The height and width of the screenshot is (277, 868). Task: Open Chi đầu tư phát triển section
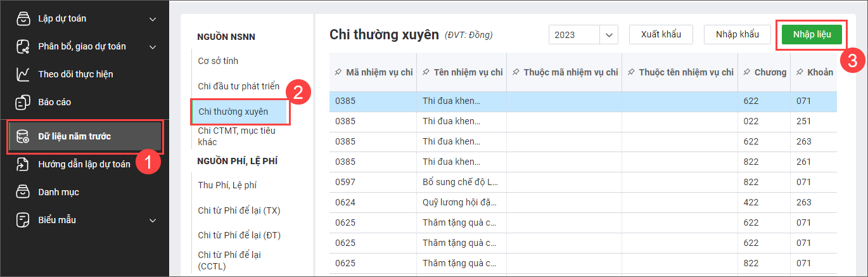coord(238,86)
